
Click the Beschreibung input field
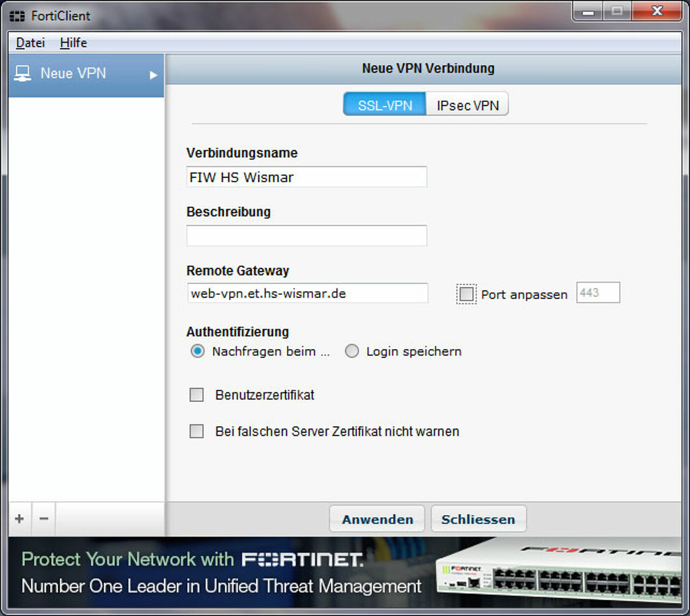coord(307,236)
